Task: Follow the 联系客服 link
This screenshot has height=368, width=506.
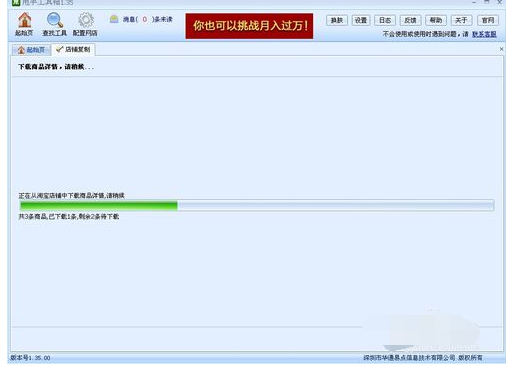Action: pos(484,34)
